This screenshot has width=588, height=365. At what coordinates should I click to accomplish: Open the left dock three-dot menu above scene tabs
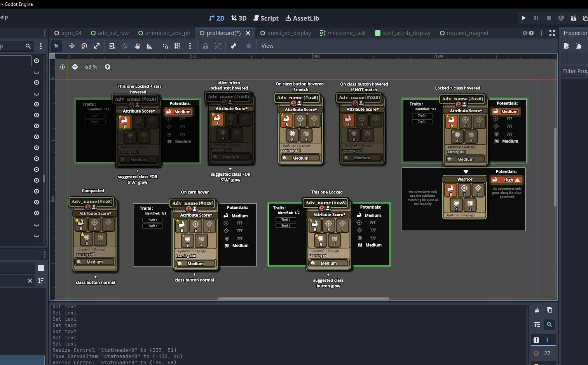click(45, 33)
